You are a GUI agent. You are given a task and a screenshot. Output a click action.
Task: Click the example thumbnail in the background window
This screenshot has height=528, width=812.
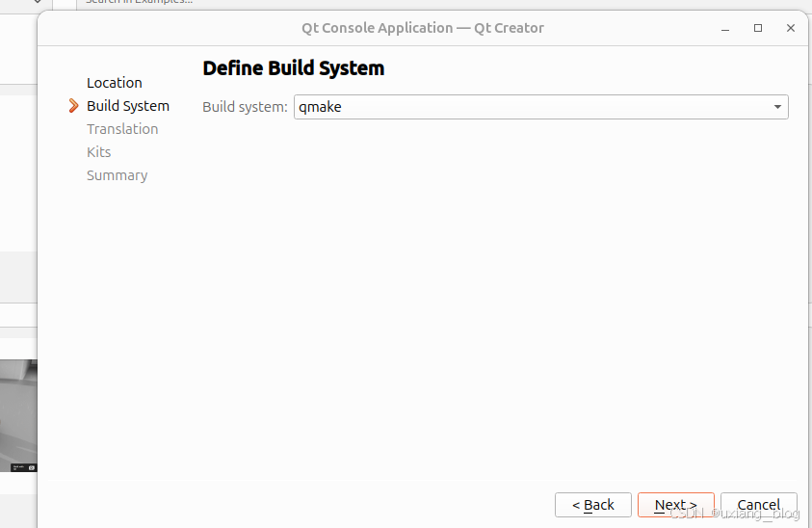tap(18, 415)
